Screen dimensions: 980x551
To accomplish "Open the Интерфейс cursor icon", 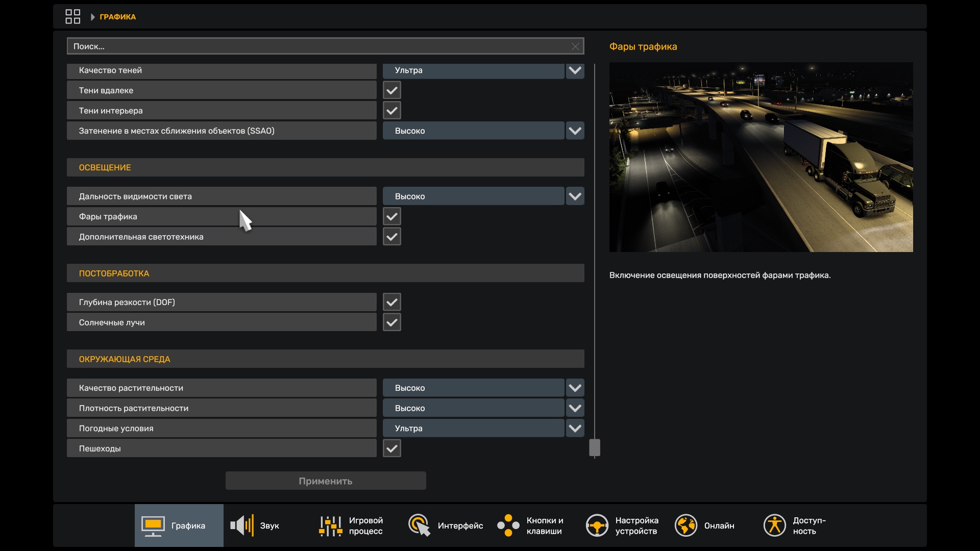I will [x=419, y=525].
